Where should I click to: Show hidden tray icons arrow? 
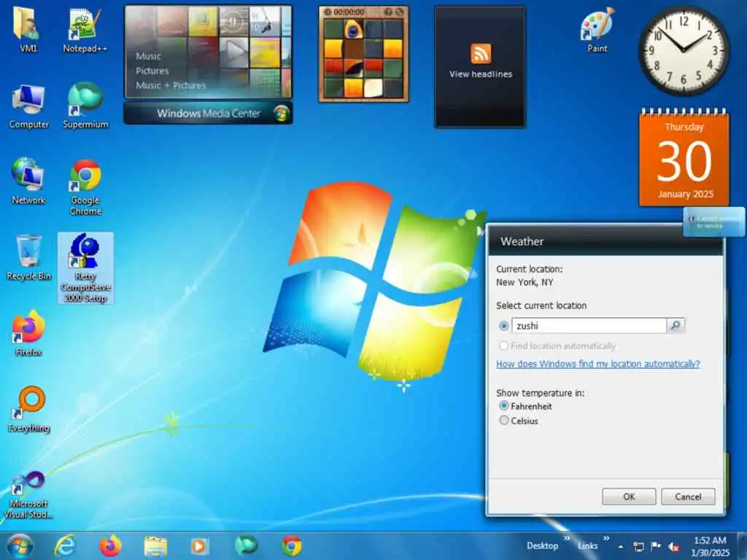621,547
